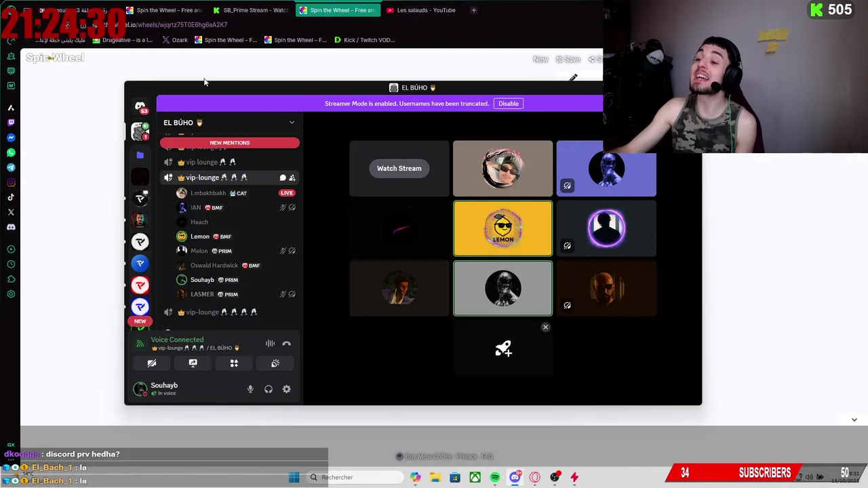This screenshot has width=868, height=488.
Task: Open Discord direct messages home icon
Action: coord(140,106)
